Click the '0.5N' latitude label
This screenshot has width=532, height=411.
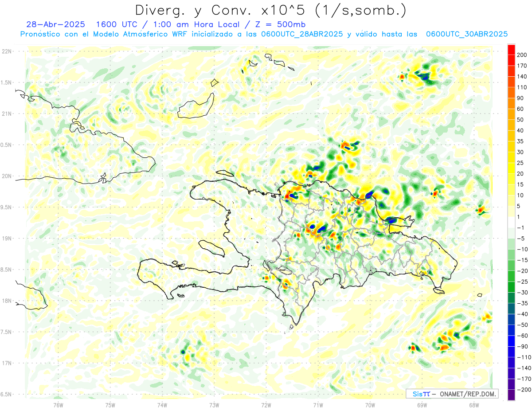click(7, 145)
